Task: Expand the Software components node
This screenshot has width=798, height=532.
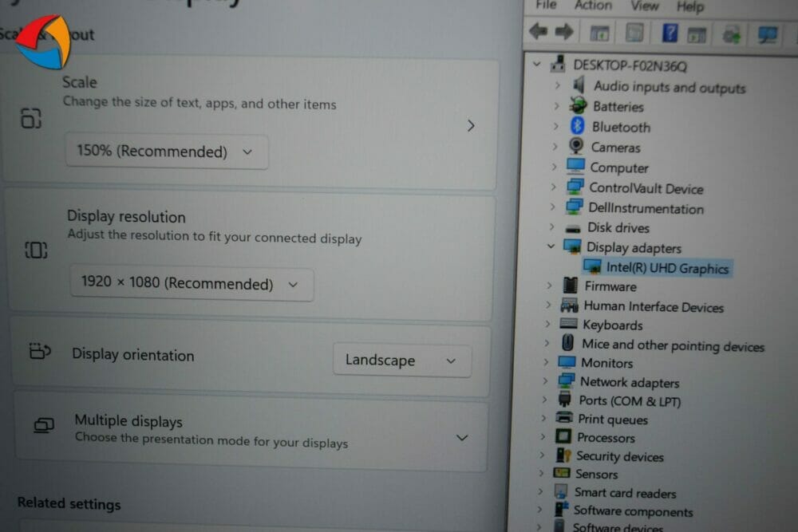Action: coord(539,509)
